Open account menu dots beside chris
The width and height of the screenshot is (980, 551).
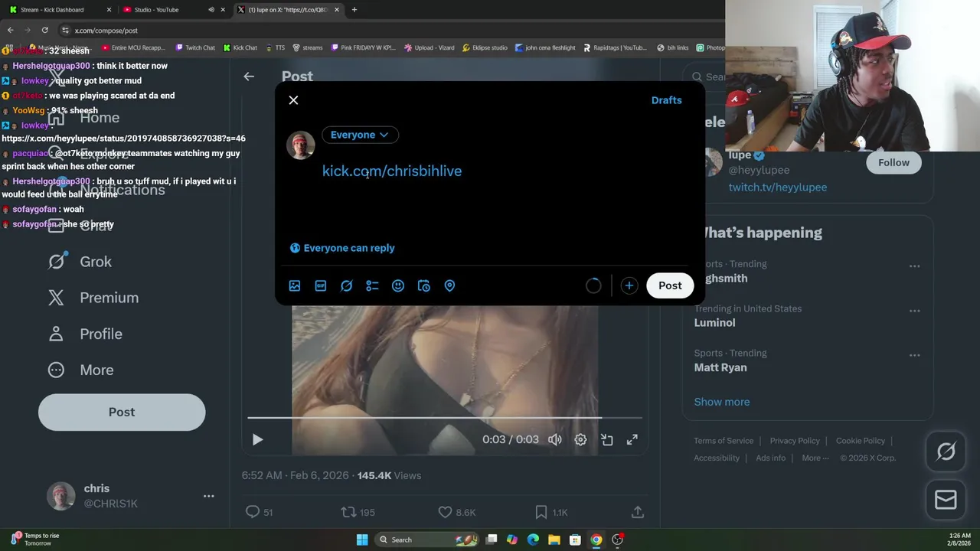point(208,496)
